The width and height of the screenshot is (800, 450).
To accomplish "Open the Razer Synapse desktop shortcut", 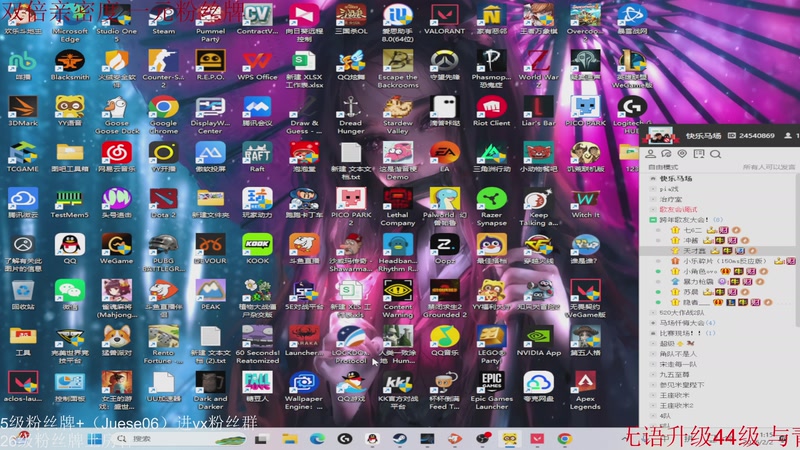I will (x=491, y=207).
